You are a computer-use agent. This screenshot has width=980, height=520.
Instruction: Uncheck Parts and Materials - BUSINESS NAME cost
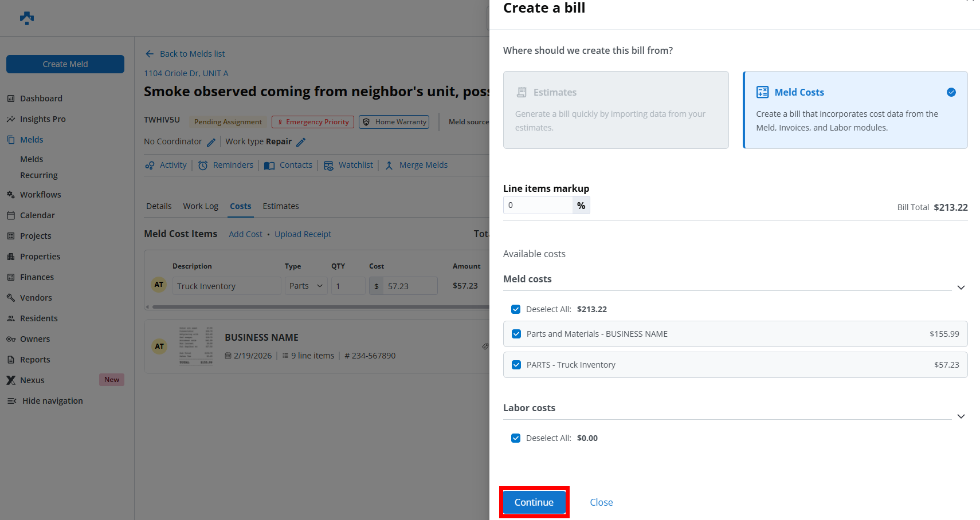pos(516,334)
